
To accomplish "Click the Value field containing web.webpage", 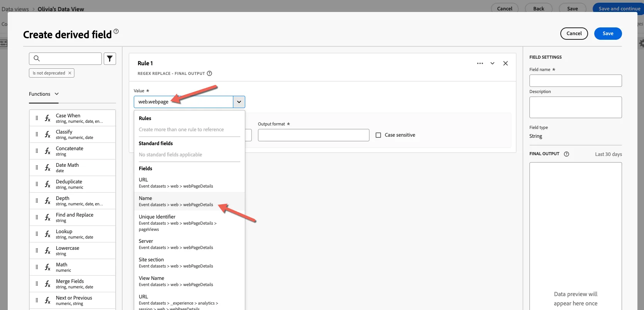I will click(x=184, y=102).
